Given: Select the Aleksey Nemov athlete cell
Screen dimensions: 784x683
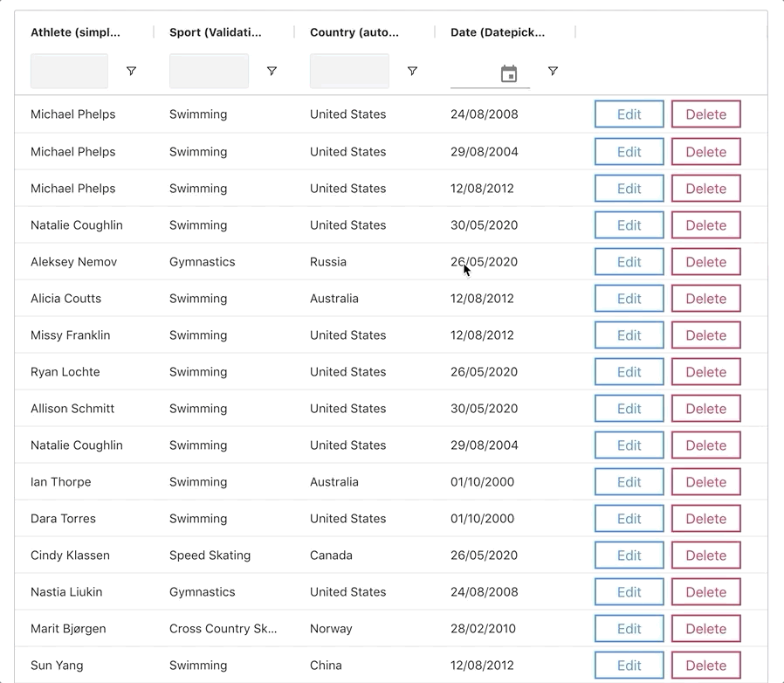Looking at the screenshot, I should pyautogui.click(x=73, y=262).
